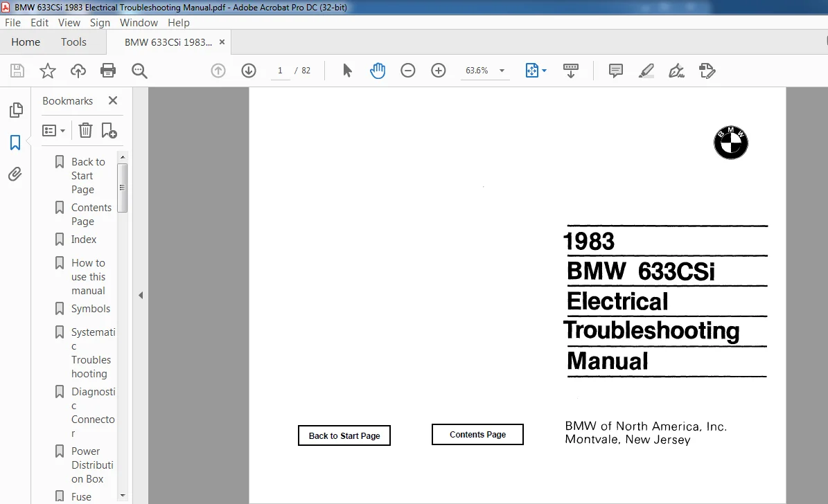
Task: Add document to starred favorites
Action: 48,71
